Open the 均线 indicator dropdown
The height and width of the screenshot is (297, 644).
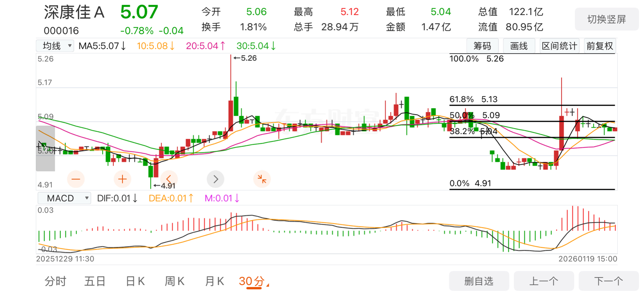(55, 46)
